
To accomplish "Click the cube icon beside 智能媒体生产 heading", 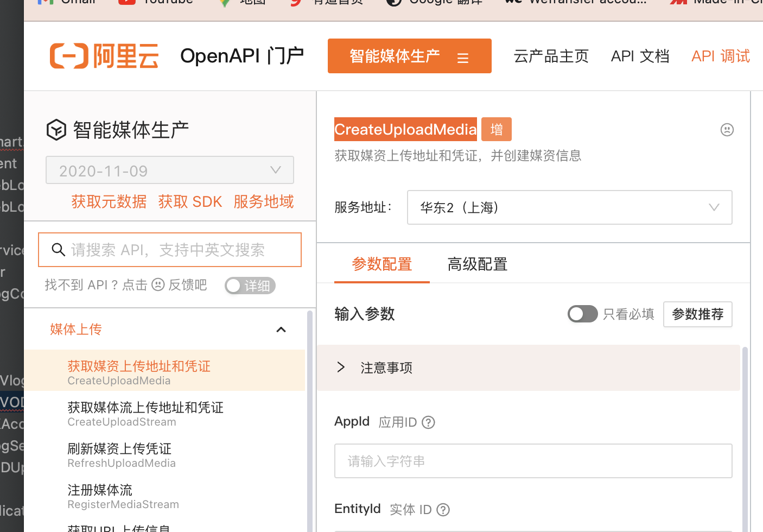I will pos(56,130).
